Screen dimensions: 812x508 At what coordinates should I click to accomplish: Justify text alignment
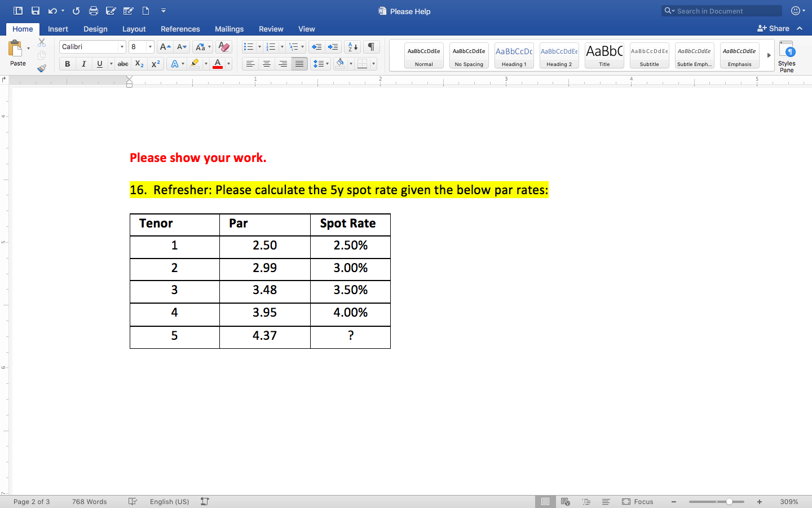[x=299, y=64]
